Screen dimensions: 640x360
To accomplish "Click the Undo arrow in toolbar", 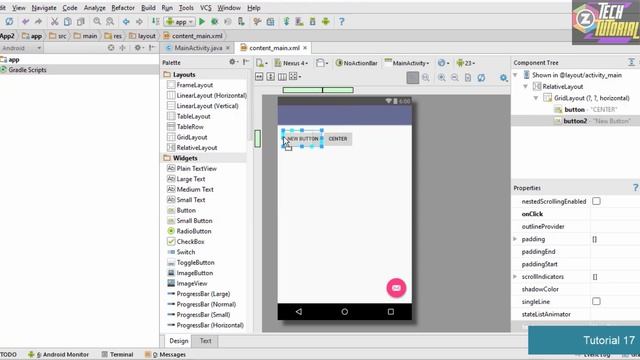I will tap(26, 21).
